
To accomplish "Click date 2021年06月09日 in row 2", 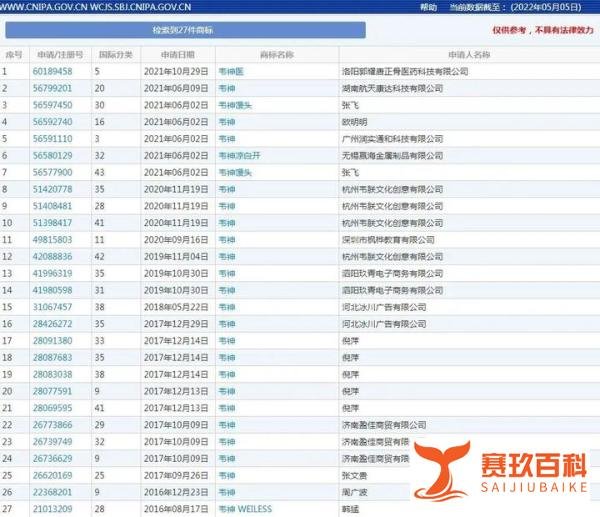I will (176, 88).
